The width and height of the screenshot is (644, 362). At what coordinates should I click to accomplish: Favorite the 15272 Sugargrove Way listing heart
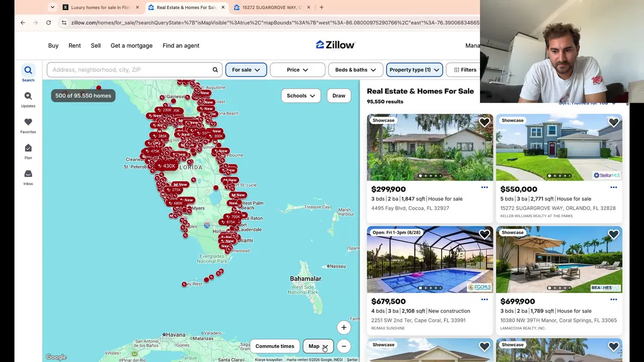tap(614, 122)
